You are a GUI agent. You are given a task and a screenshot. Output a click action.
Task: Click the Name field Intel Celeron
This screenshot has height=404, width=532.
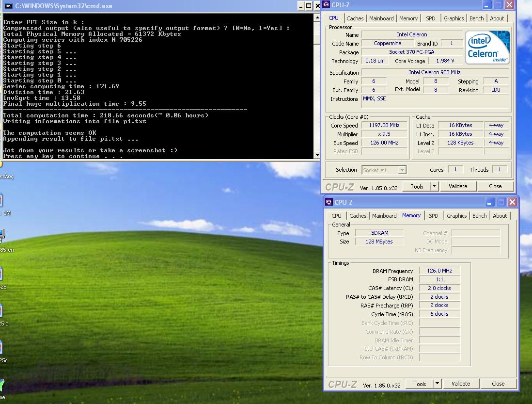point(412,34)
